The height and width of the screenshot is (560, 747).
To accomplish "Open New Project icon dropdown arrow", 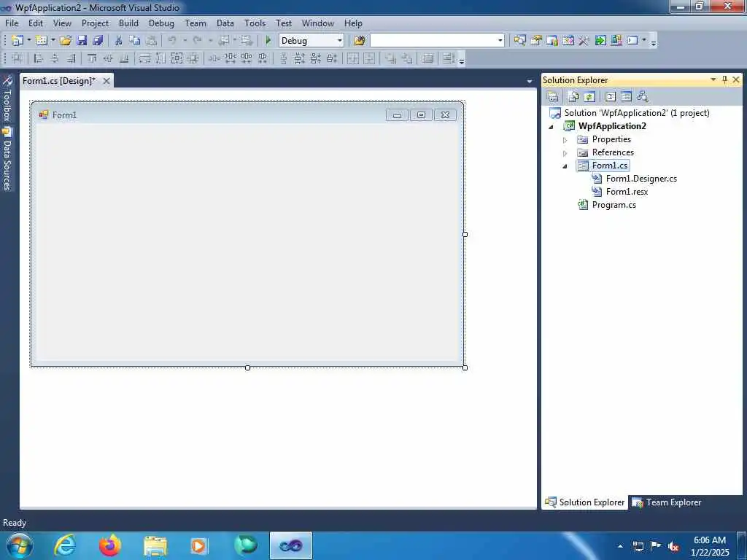I will point(28,41).
